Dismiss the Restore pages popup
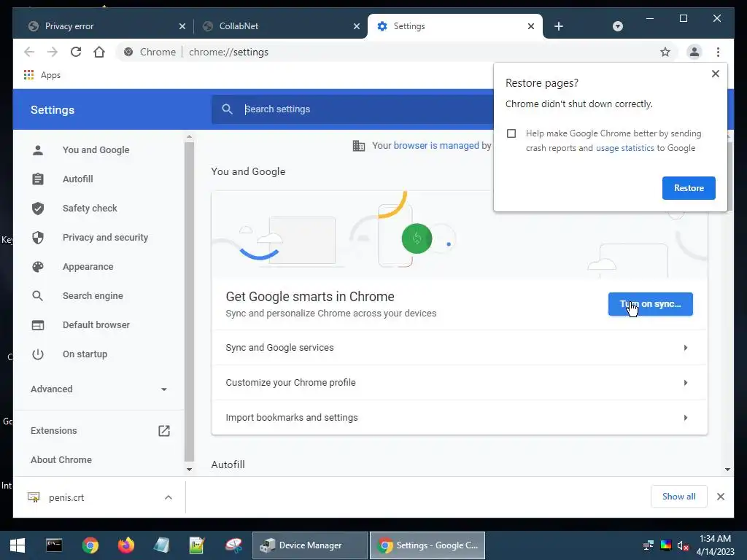The width and height of the screenshot is (747, 560). (715, 74)
